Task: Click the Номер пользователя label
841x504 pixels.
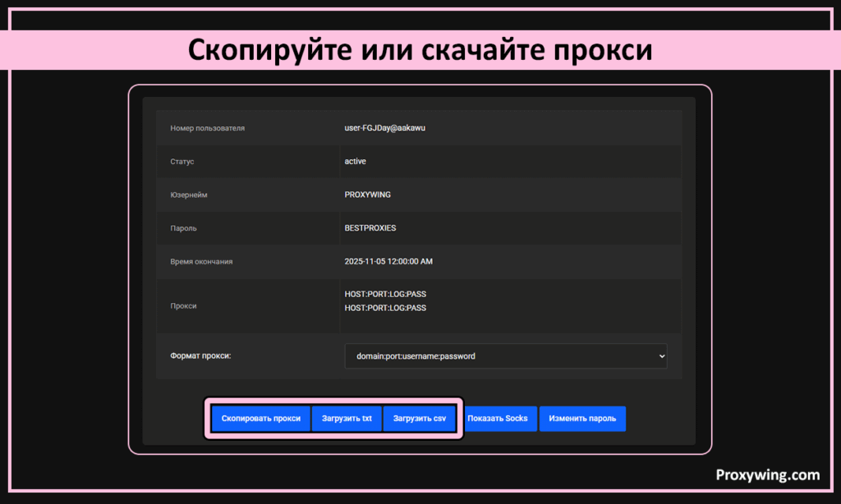Action: click(x=207, y=128)
